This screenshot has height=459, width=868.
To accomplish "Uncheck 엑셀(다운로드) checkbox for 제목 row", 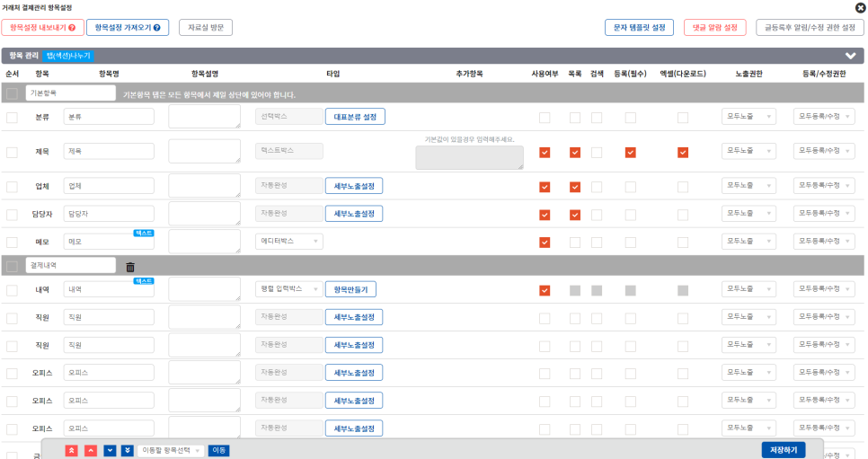I will (x=683, y=153).
